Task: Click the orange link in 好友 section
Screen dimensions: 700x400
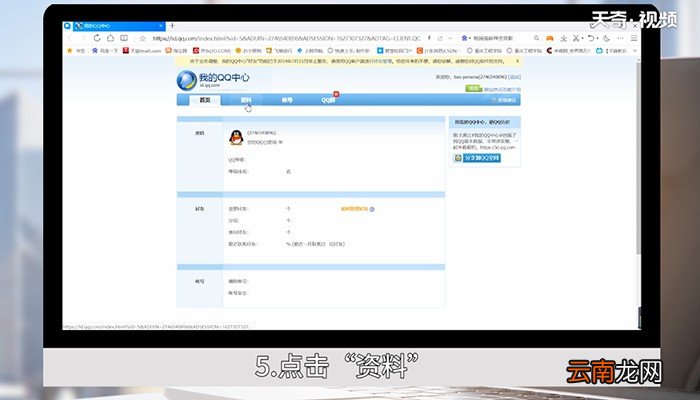Action: coord(354,209)
